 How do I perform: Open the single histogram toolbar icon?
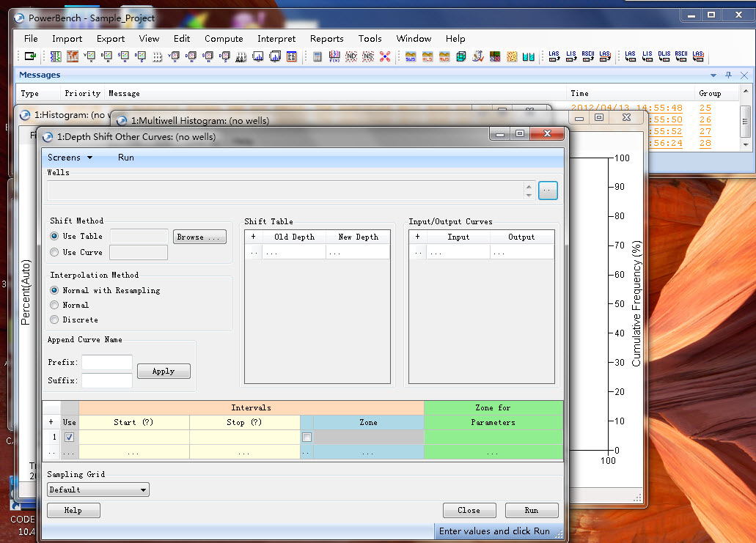click(x=258, y=56)
